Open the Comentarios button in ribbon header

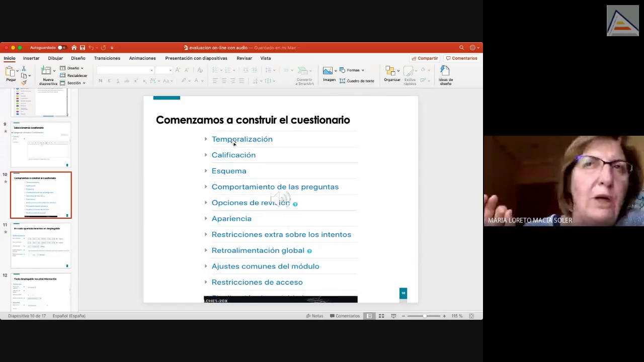pos(461,58)
